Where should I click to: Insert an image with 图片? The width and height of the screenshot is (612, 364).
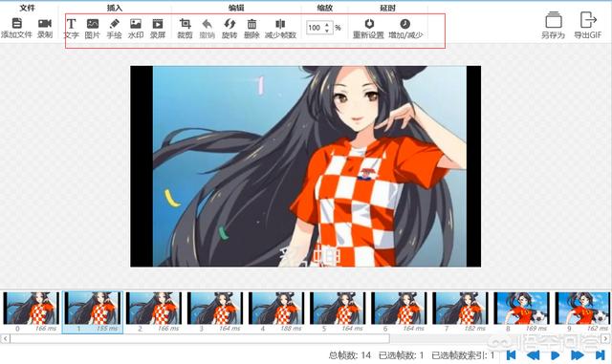[93, 28]
